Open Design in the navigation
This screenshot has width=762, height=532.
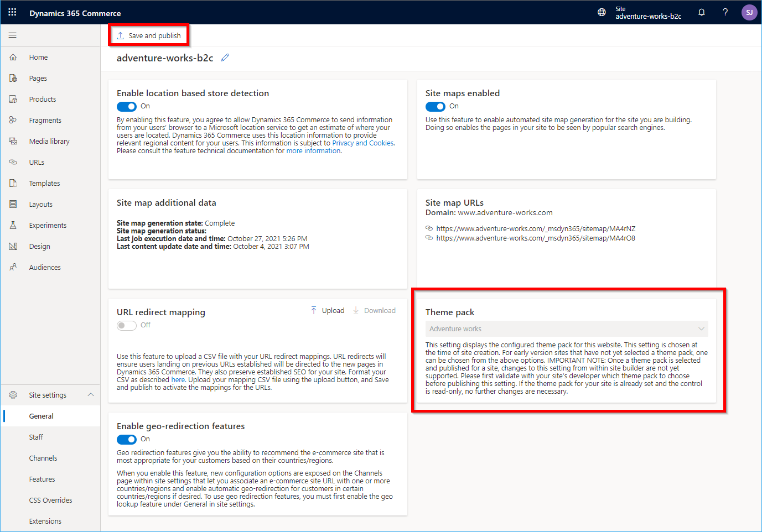pyautogui.click(x=40, y=247)
